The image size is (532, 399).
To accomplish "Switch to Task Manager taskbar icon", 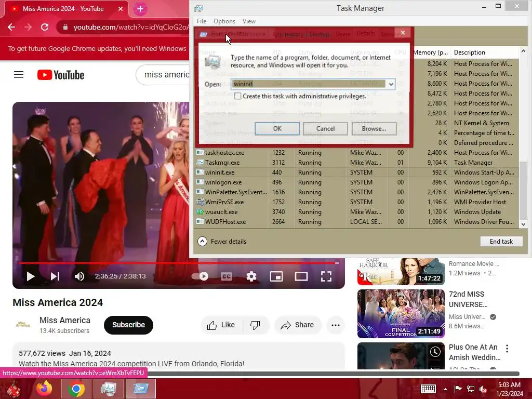I will pos(108,389).
